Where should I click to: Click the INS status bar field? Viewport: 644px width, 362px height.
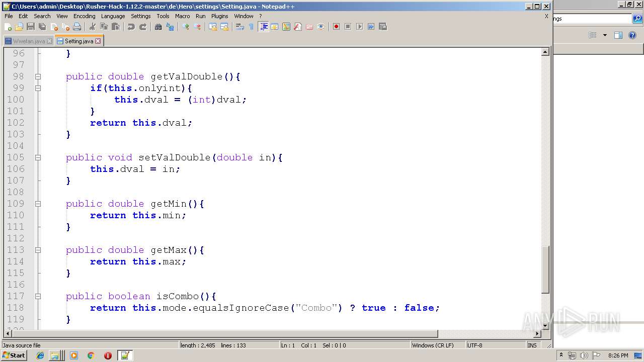[532, 345]
